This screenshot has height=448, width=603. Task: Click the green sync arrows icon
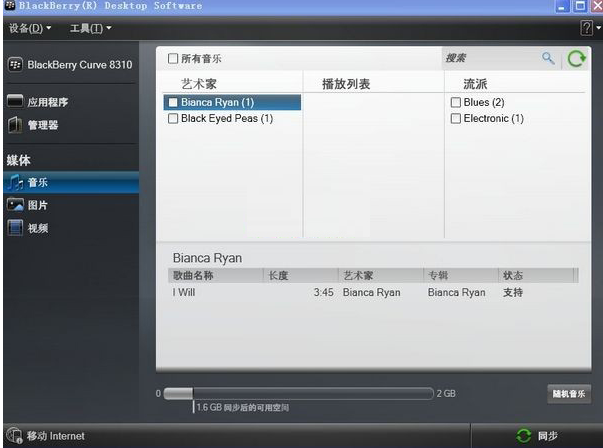(523, 436)
